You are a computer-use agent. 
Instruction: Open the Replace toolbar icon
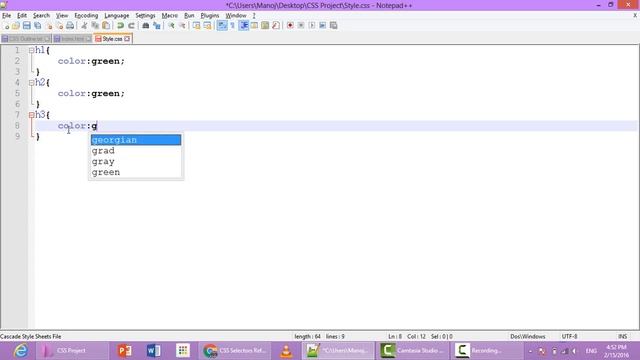[x=156, y=26]
